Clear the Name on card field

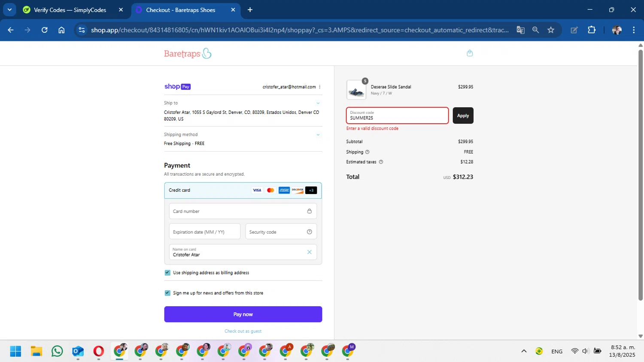coord(309,252)
